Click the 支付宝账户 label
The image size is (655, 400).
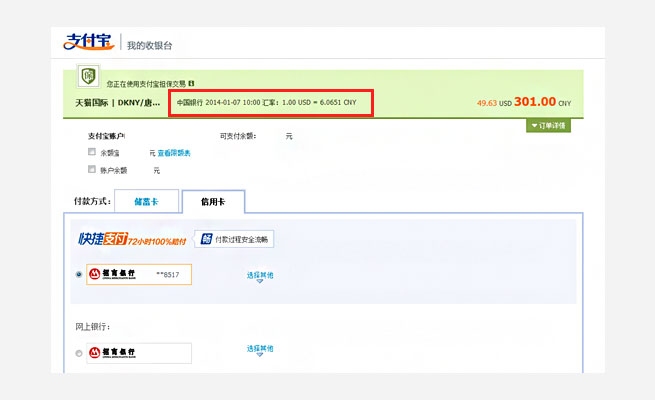[106, 136]
